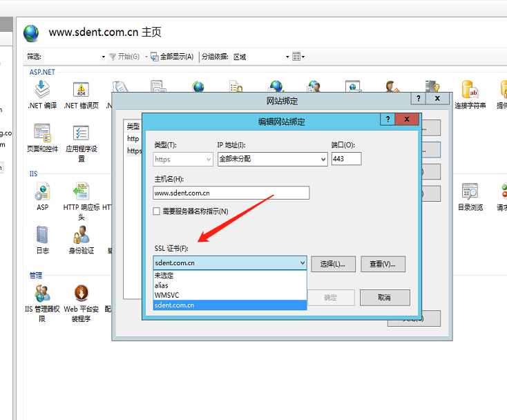
Task: Open the .NET 编译 icon
Action: click(42, 89)
